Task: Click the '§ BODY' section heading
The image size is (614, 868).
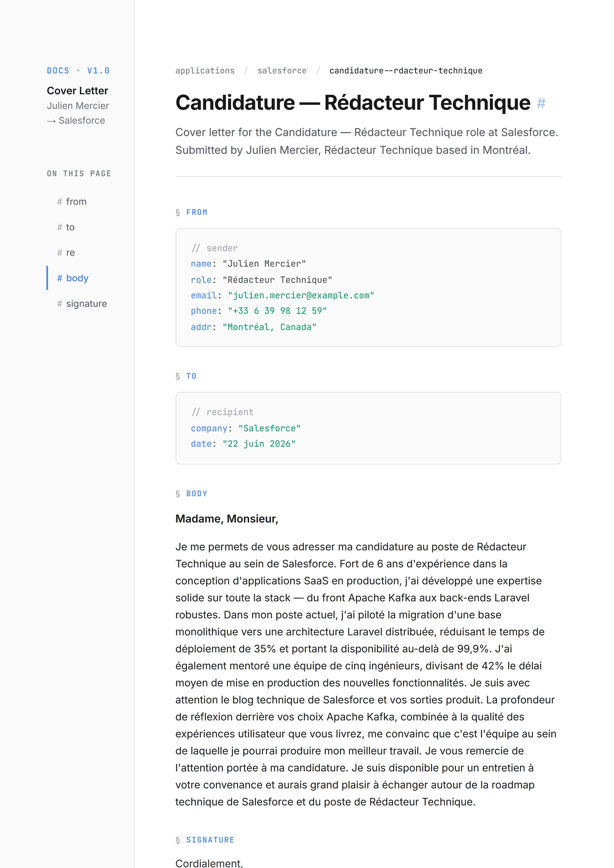Action: point(191,494)
